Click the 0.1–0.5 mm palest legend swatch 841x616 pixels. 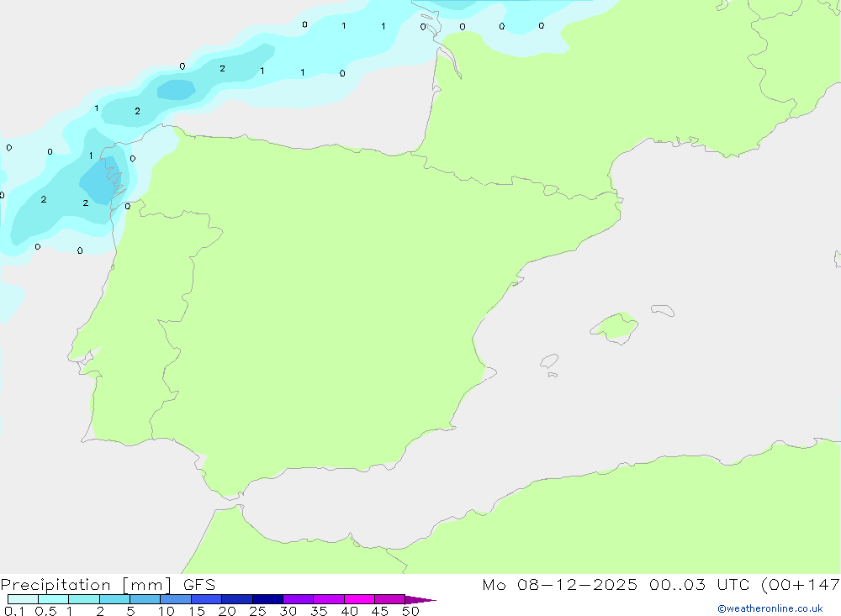click(x=23, y=599)
